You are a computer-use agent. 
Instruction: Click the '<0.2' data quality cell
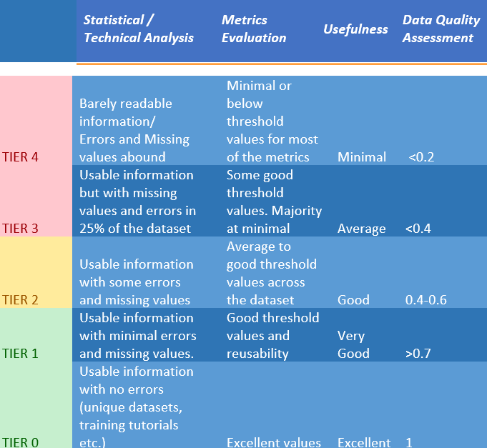tap(421, 157)
